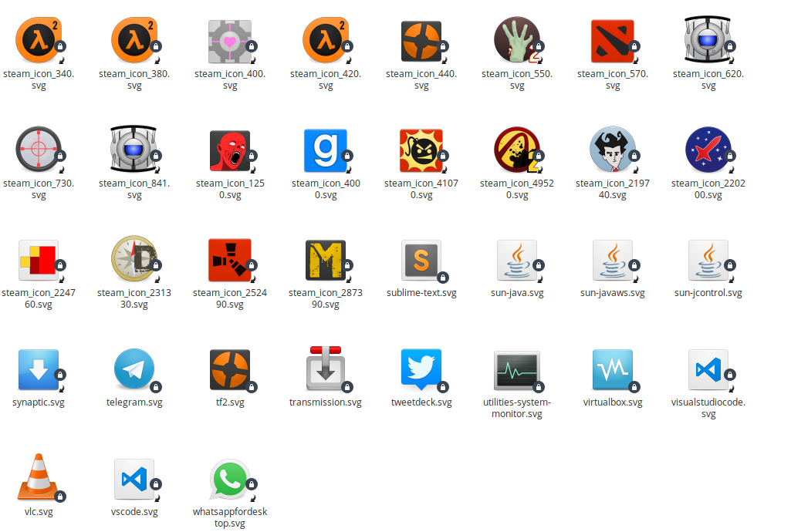791x532 pixels.
Task: Click the Portal 2 icon above steam_icon_620.svg
Action: click(x=708, y=39)
